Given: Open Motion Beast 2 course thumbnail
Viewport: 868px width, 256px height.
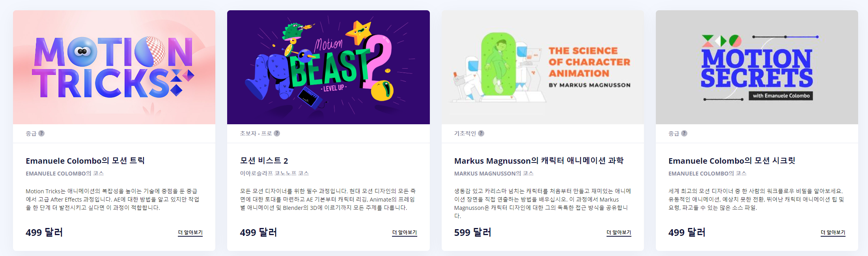Looking at the screenshot, I should [329, 67].
